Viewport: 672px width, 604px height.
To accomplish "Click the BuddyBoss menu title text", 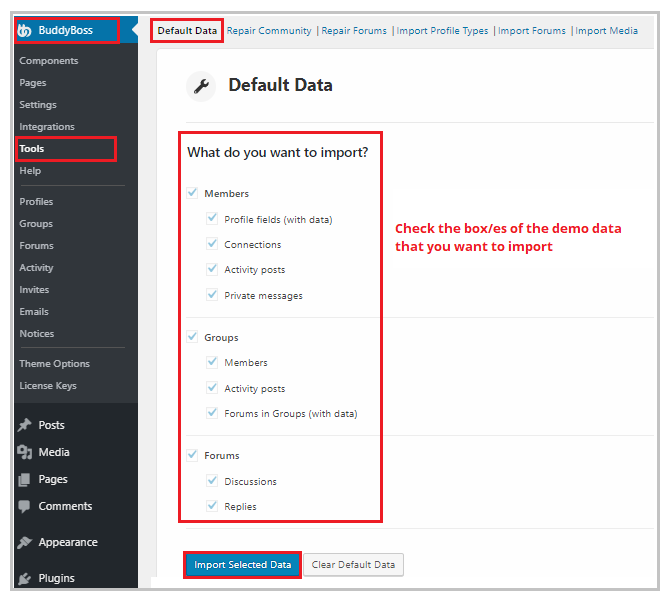I will pyautogui.click(x=66, y=30).
